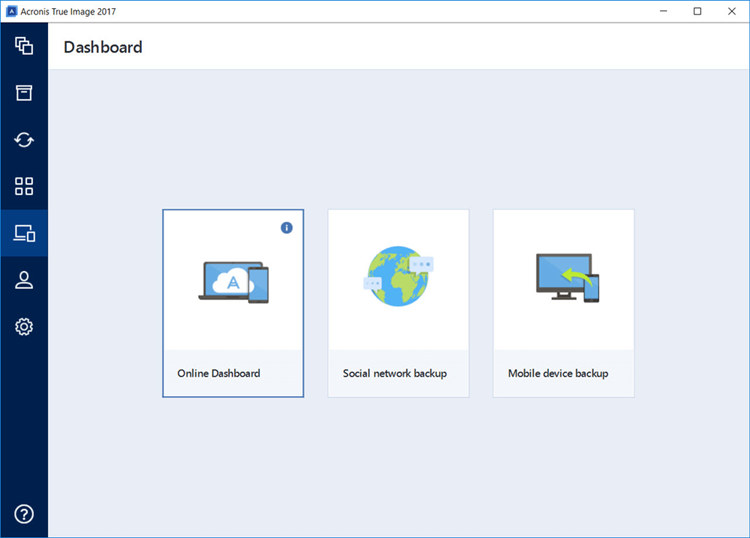Click the globe illustration for social backup
The height and width of the screenshot is (538, 750).
click(x=398, y=275)
